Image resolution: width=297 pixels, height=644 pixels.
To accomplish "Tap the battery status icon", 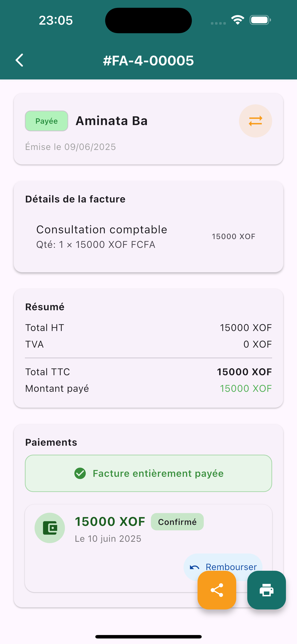I will (x=260, y=20).
